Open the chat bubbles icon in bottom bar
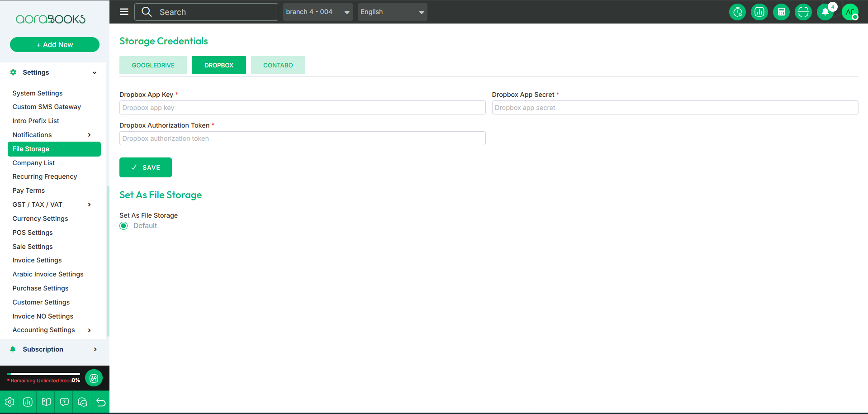This screenshot has width=868, height=414. (82, 402)
